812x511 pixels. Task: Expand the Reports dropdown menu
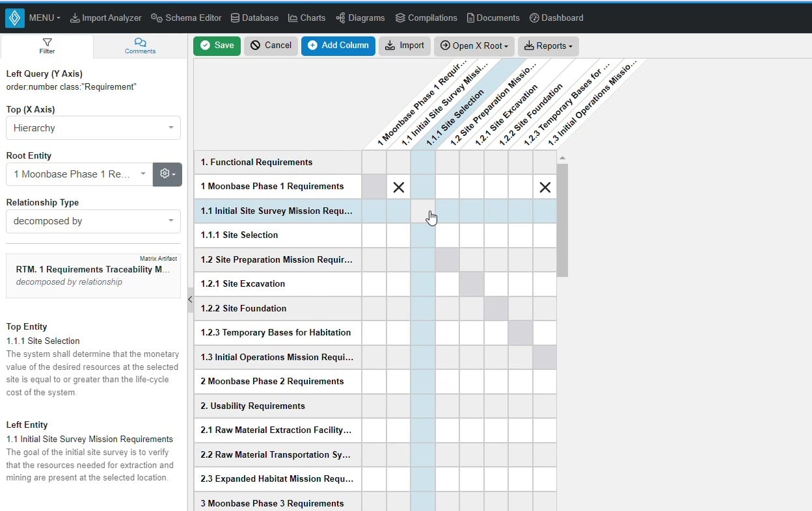pos(548,46)
